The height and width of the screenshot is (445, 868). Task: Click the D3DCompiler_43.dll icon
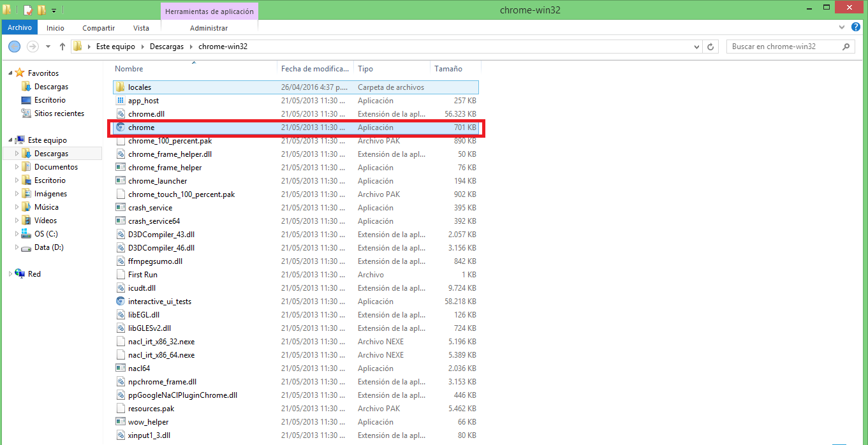[121, 235]
